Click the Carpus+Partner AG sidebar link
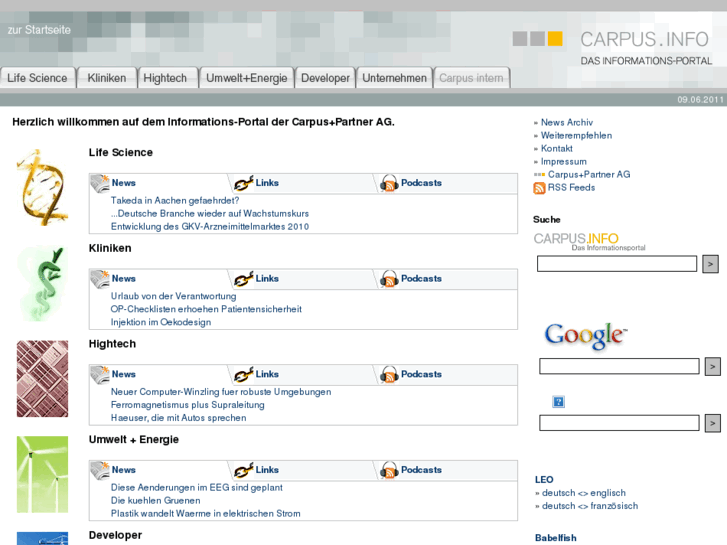Image resolution: width=727 pixels, height=545 pixels. pyautogui.click(x=589, y=174)
